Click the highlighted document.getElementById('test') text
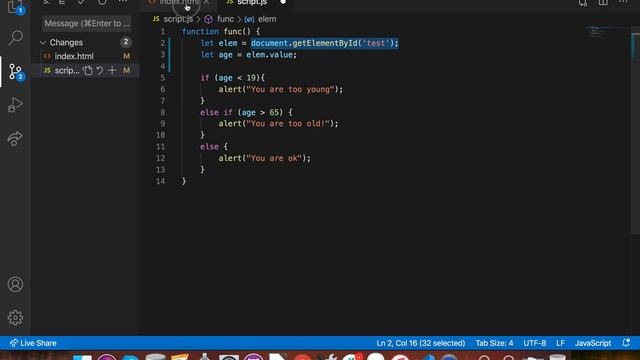640x360 pixels. [324, 43]
